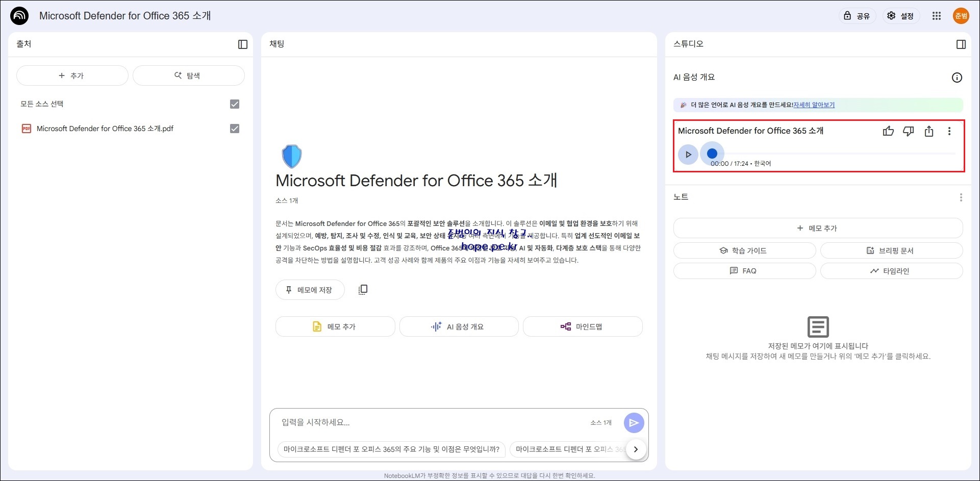The width and height of the screenshot is (980, 481).
Task: Toggle 모든 소스 선택 checkbox
Action: 235,104
